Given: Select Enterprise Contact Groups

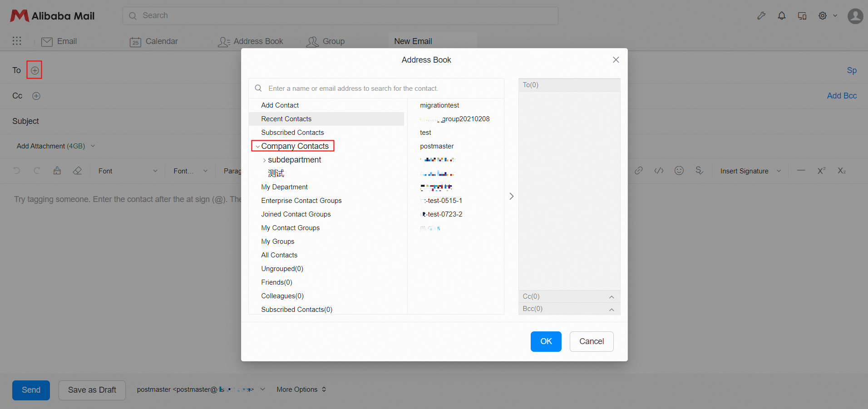Looking at the screenshot, I should pyautogui.click(x=301, y=201).
